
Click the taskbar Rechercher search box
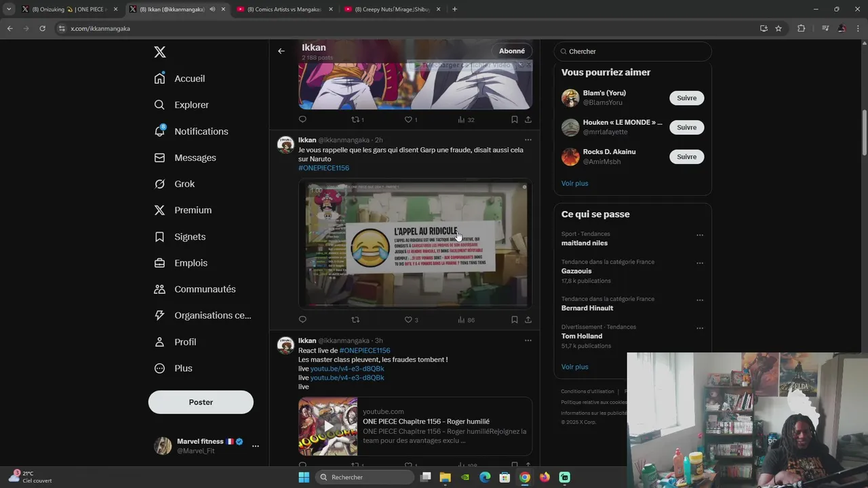coord(365,477)
